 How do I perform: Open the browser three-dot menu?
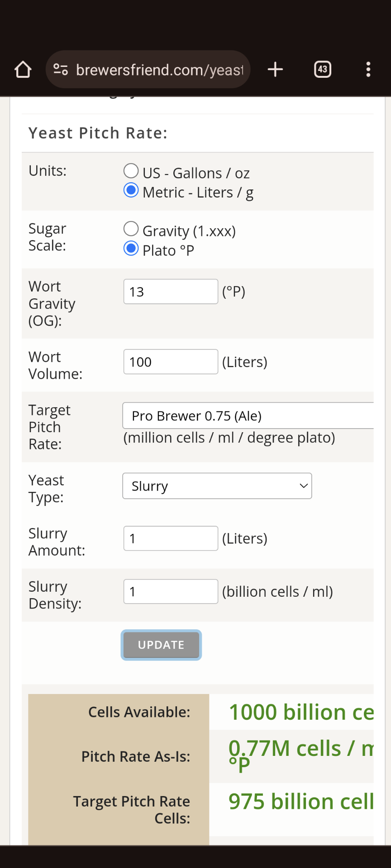coord(368,70)
